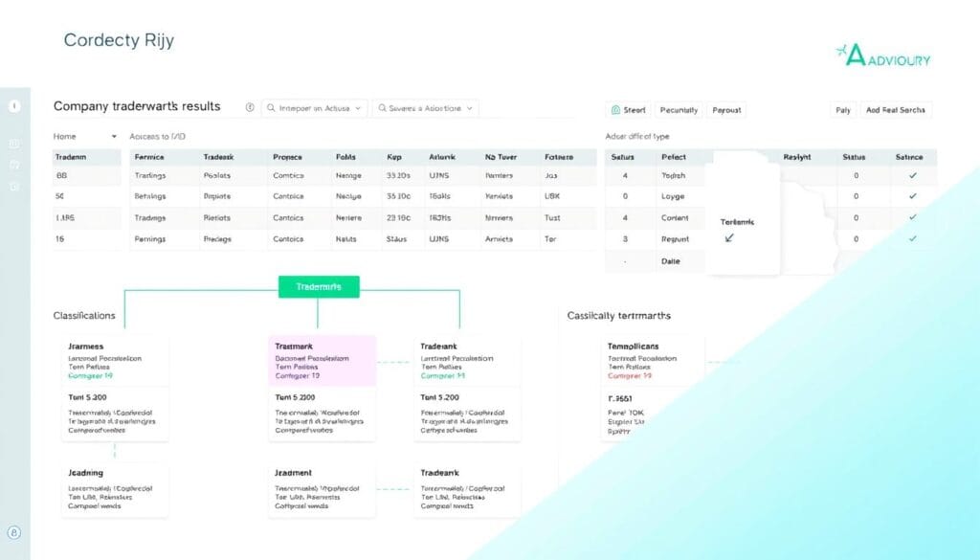
Task: Select the Tradeask column header
Action: click(x=218, y=157)
